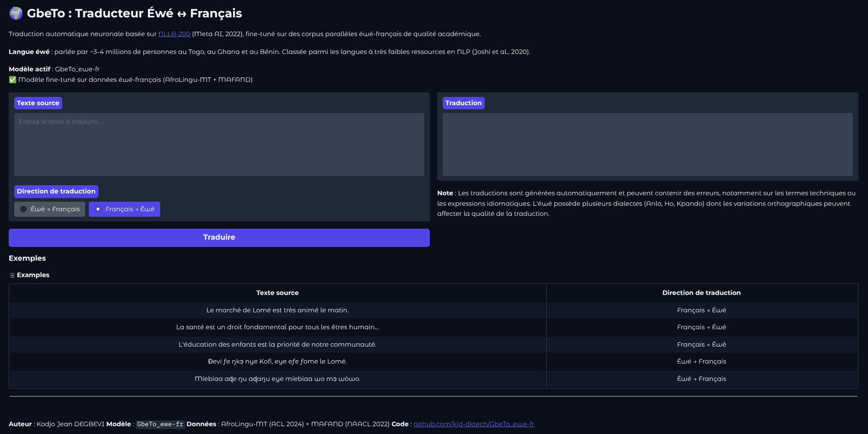
Task: Click the Direction de traduction label pill
Action: tap(55, 191)
